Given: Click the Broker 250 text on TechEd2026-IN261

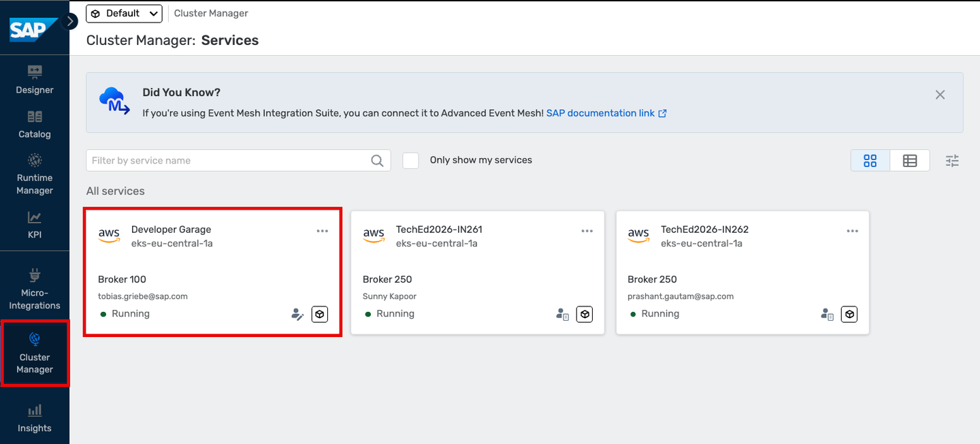Looking at the screenshot, I should tap(387, 279).
